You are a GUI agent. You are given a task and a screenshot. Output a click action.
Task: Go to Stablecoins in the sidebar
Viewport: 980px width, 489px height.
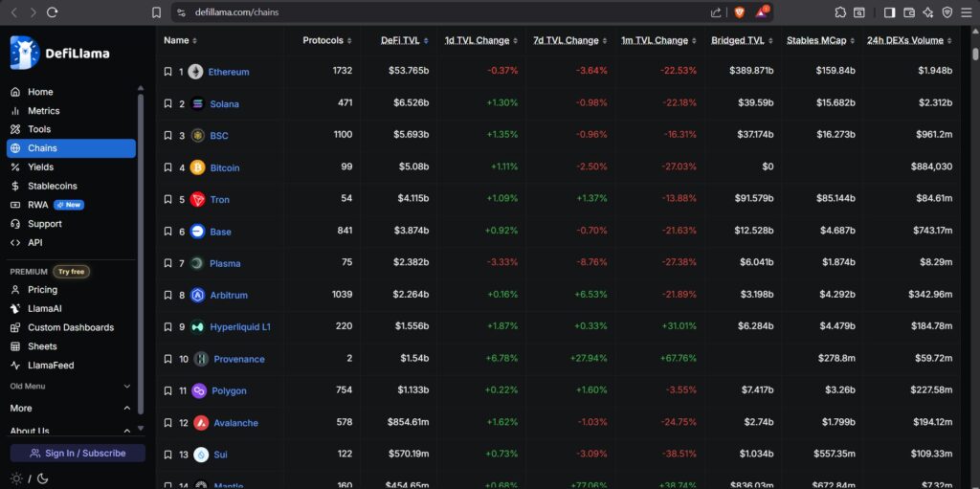[x=52, y=186]
